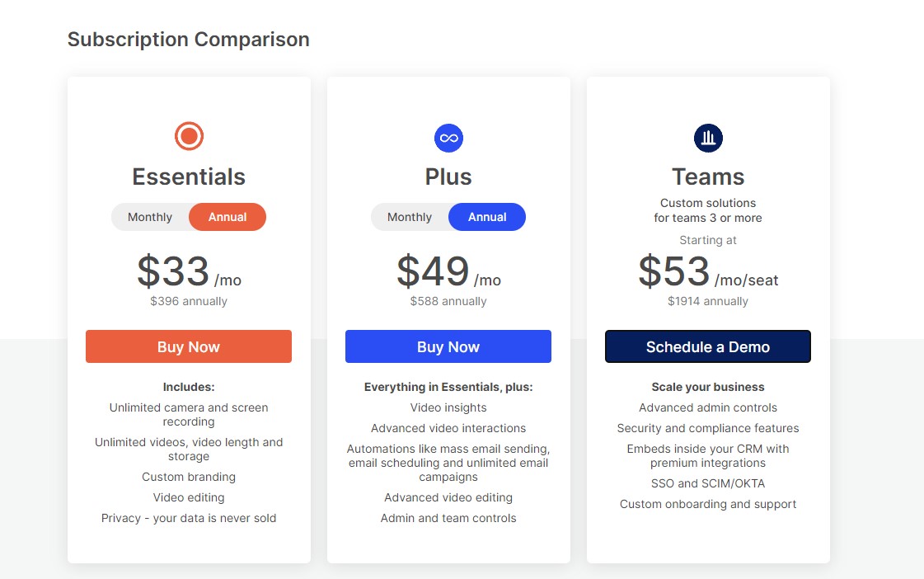
Task: Schedule a Demo for Teams
Action: (x=708, y=346)
